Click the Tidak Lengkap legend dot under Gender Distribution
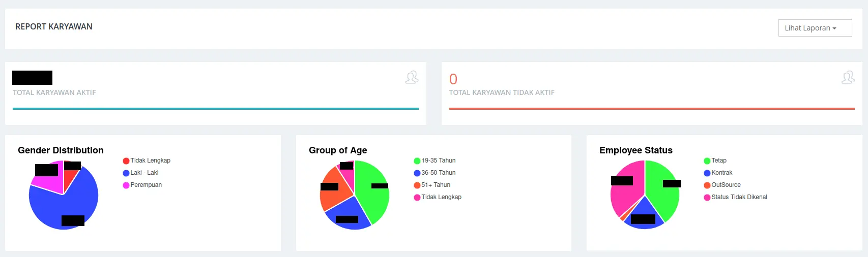 point(126,161)
